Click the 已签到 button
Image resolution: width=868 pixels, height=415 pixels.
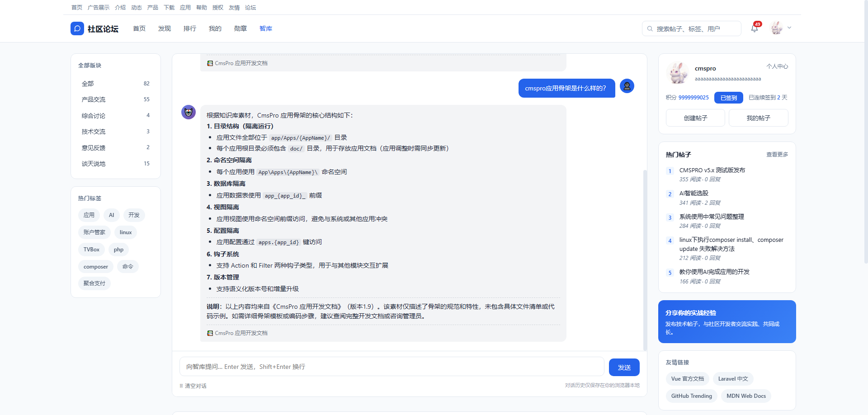pyautogui.click(x=728, y=98)
